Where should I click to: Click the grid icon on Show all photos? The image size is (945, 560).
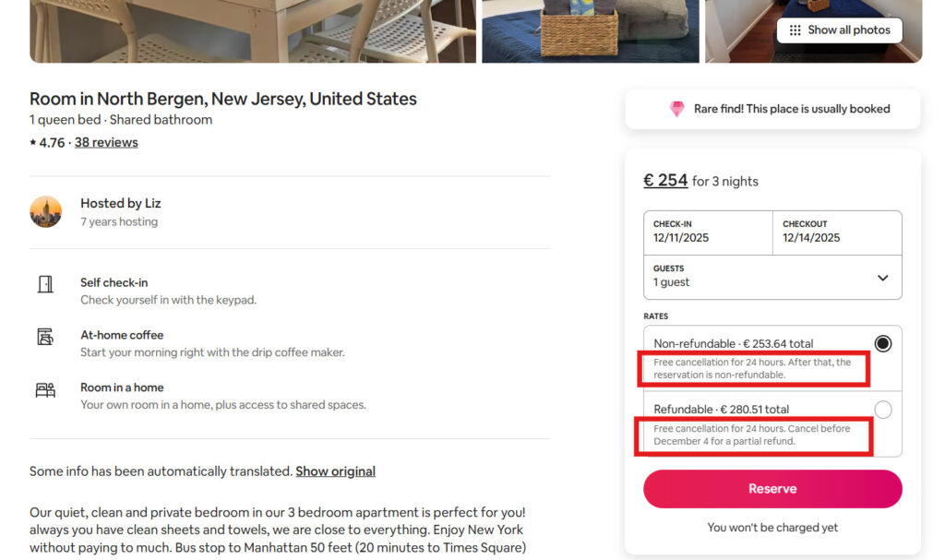(793, 30)
